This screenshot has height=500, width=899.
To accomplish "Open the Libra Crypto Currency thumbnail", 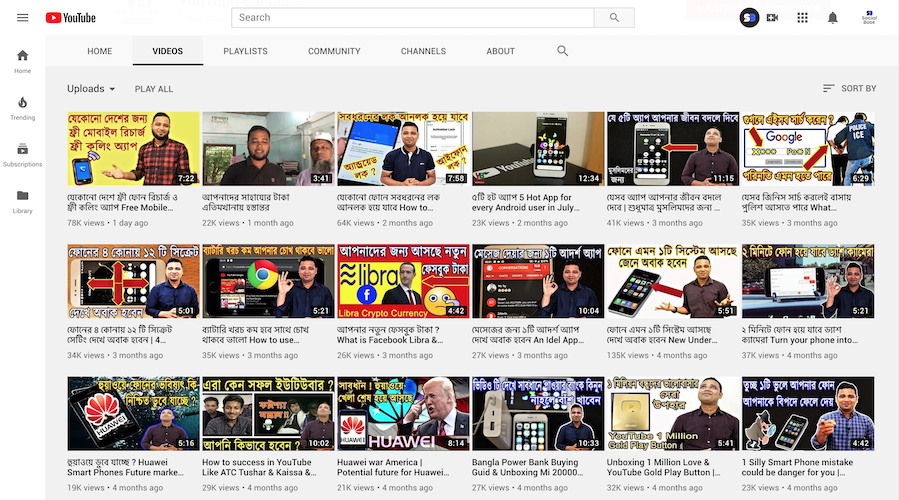I will click(403, 281).
